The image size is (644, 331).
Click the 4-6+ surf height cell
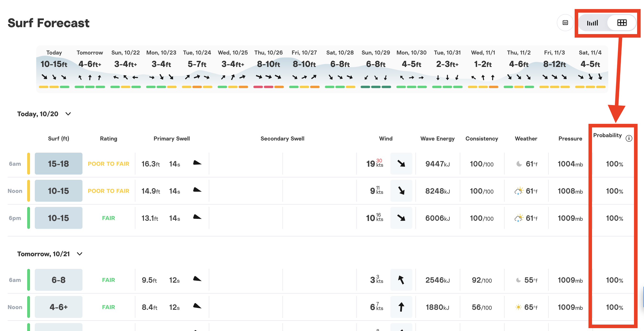point(58,307)
